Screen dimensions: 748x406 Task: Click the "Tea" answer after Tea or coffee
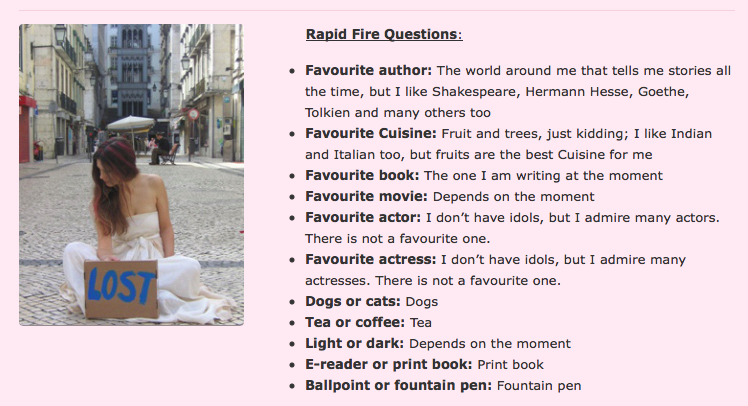[421, 322]
